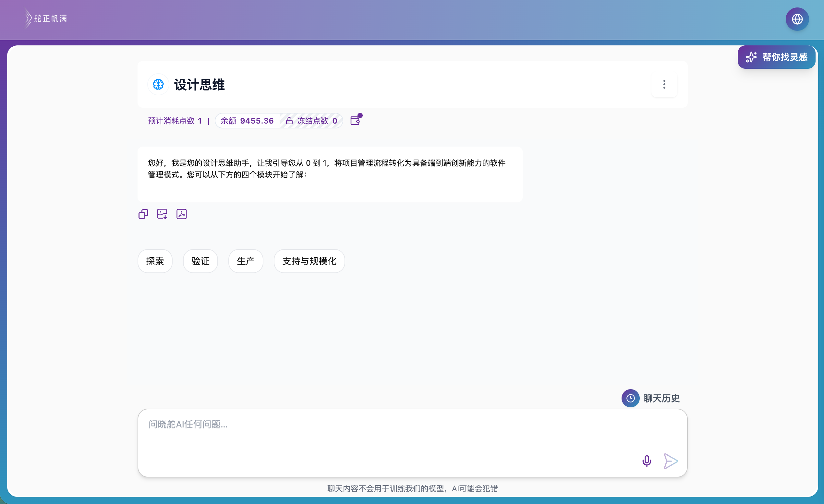Select the 探索 suggestion chip
Viewport: 824px width, 504px height.
(x=155, y=261)
